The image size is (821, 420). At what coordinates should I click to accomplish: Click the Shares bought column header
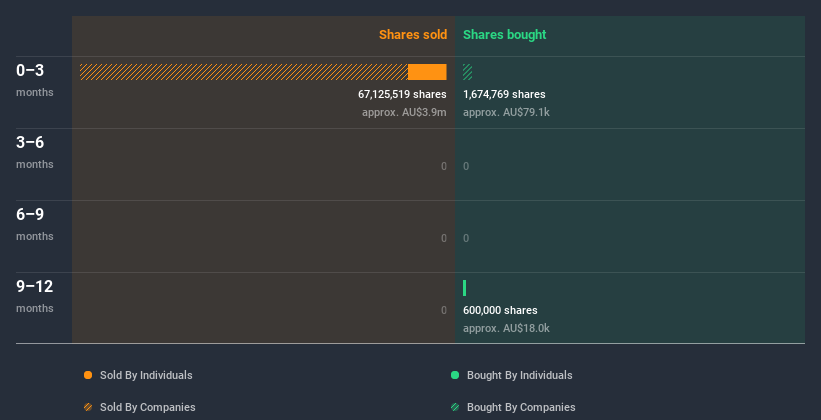[504, 35]
